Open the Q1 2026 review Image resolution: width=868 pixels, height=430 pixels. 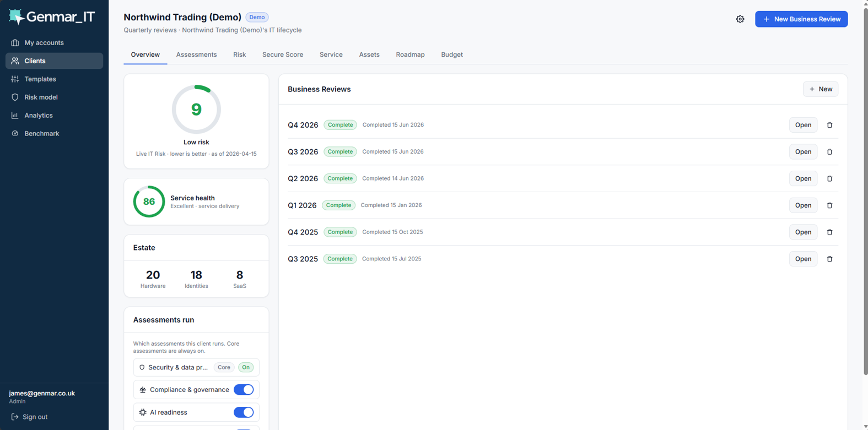click(803, 205)
